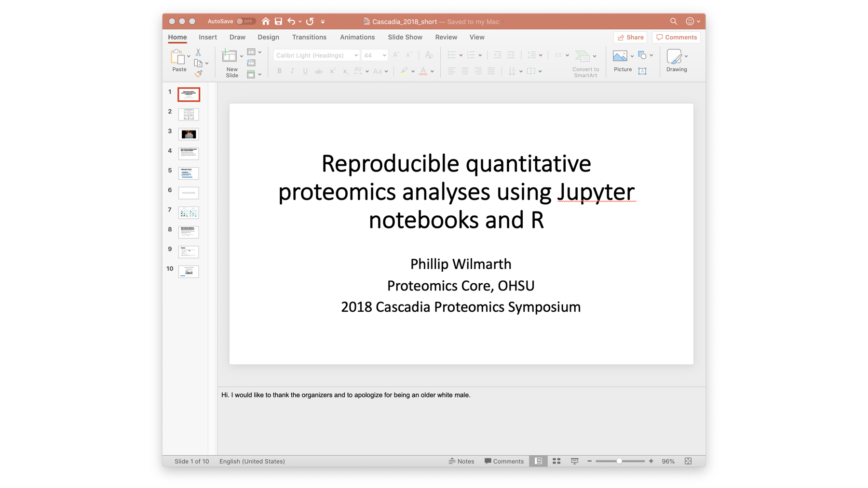Open Convert to SmartArt dropdown
Image resolution: width=868 pixels, height=488 pixels.
coord(595,56)
